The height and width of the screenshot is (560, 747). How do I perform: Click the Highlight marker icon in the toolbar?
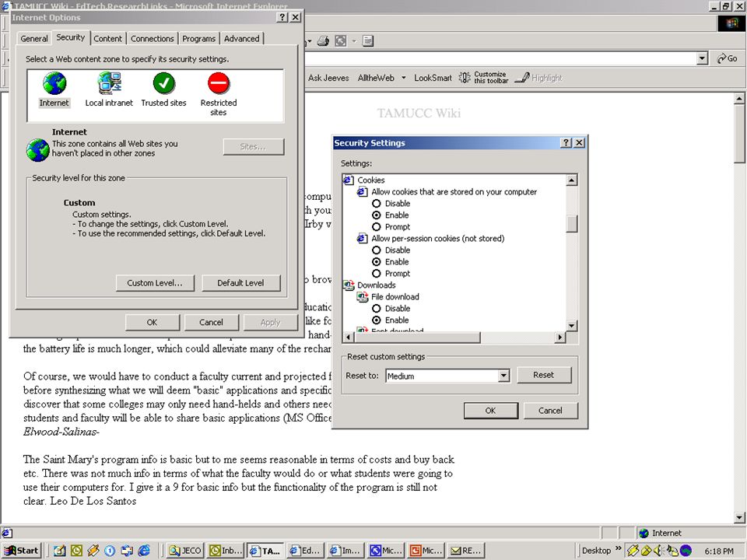[521, 77]
